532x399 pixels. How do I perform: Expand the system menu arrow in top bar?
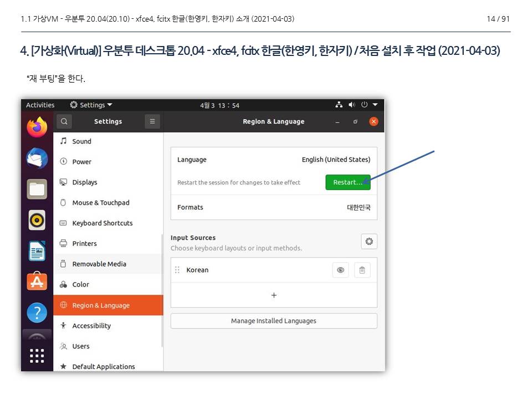pos(375,105)
